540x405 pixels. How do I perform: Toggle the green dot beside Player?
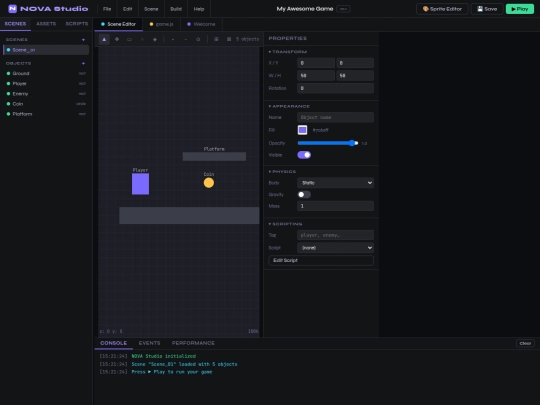8,83
